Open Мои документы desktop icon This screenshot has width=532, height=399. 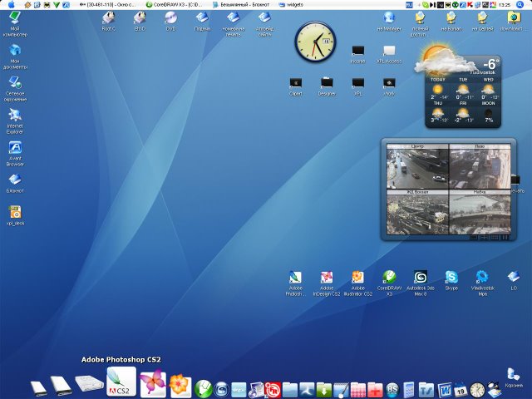[x=15, y=57]
